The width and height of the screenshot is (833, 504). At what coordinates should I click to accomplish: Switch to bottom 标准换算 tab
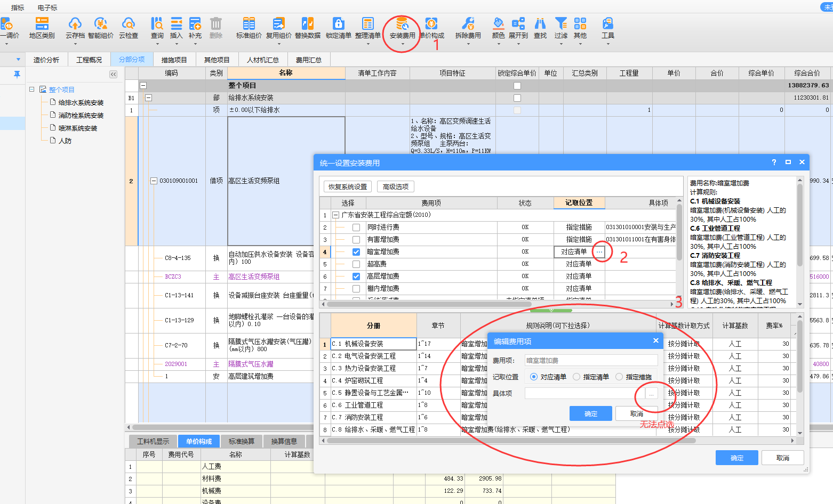[x=242, y=441]
